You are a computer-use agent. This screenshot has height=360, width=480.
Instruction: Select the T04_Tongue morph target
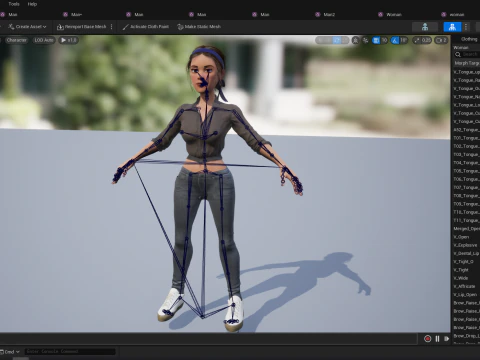(466, 163)
